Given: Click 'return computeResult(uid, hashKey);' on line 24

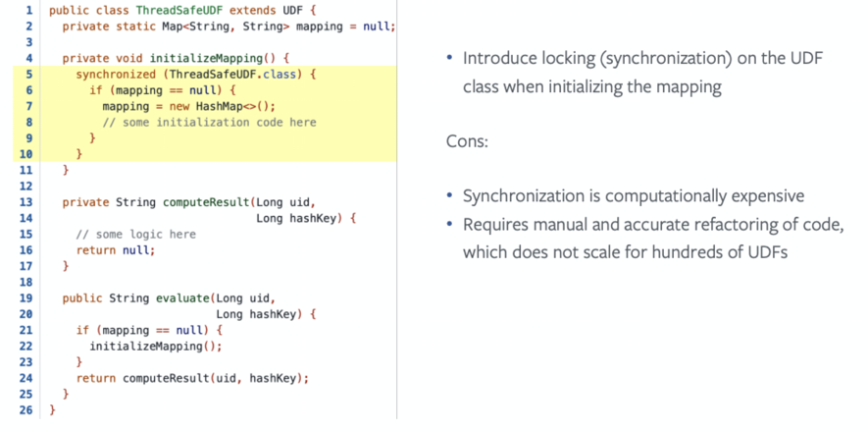Looking at the screenshot, I should 192,379.
